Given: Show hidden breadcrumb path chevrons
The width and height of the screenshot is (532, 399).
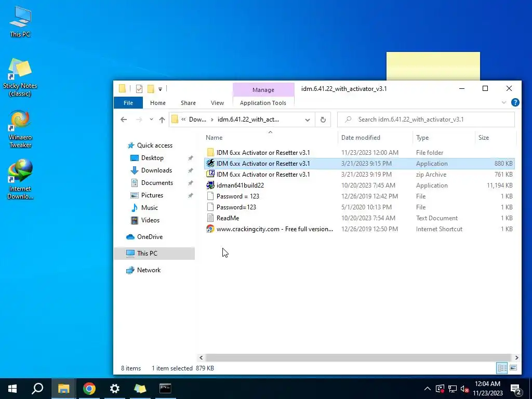Looking at the screenshot, I should coord(183,119).
